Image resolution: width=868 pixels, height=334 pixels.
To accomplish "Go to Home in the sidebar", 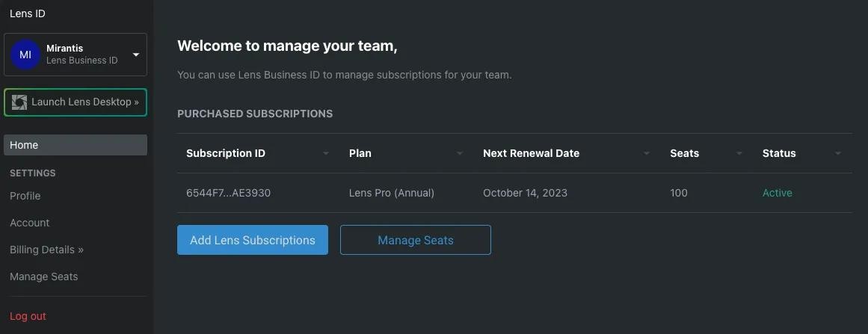I will point(76,145).
